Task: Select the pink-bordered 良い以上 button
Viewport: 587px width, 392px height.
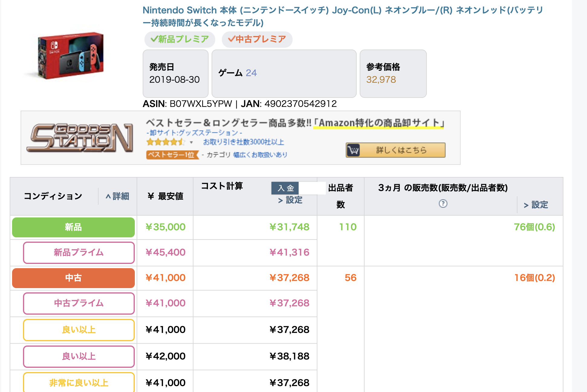Action: [79, 356]
